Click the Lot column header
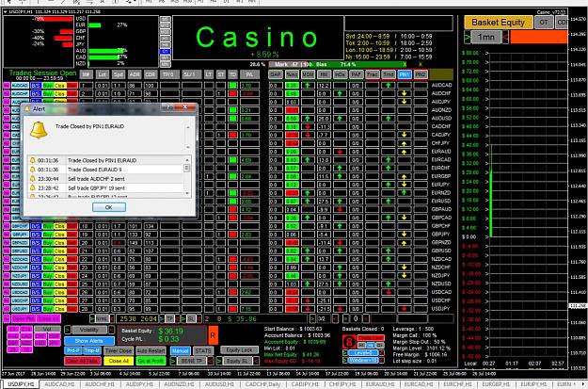This screenshot has width=588, height=389. 103,74
